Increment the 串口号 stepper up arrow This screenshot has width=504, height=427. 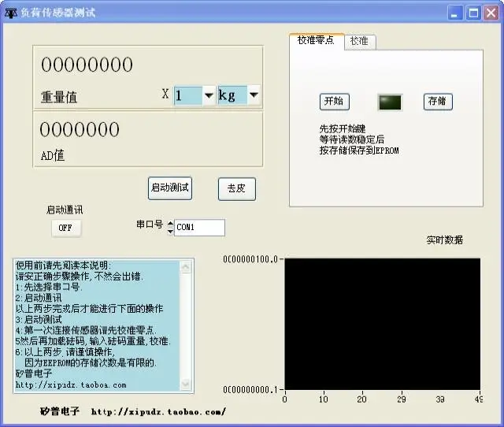click(170, 224)
